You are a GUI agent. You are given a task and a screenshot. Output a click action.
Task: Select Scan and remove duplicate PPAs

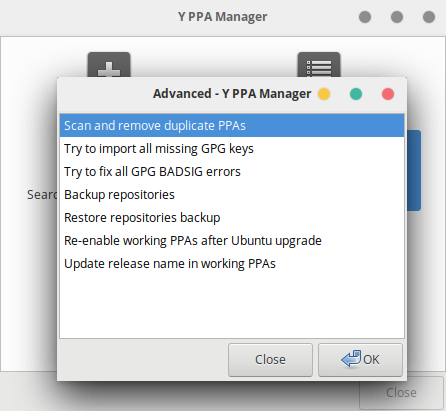tap(232, 126)
